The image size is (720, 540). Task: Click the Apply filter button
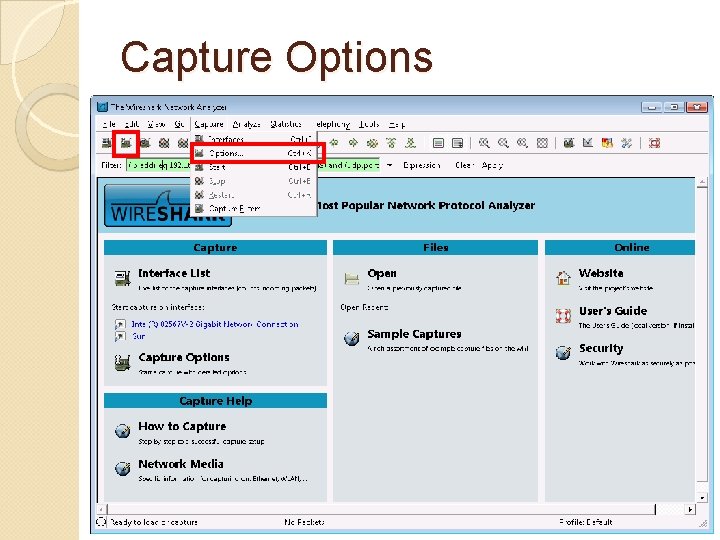click(492, 165)
